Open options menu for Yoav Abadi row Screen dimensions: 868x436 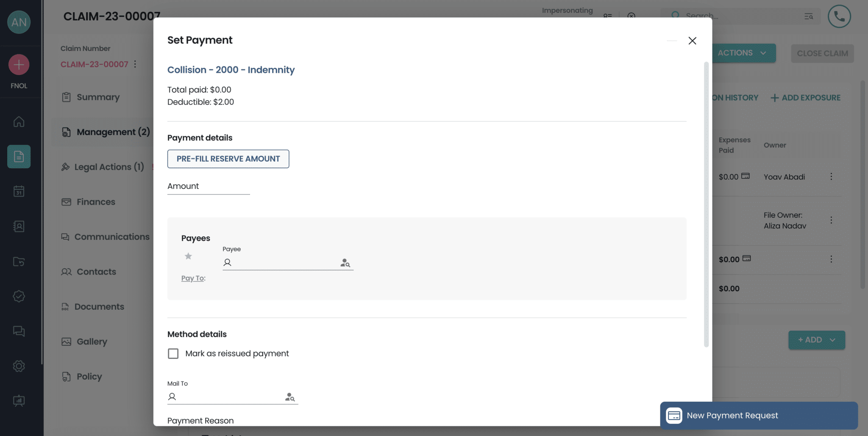pos(831,177)
